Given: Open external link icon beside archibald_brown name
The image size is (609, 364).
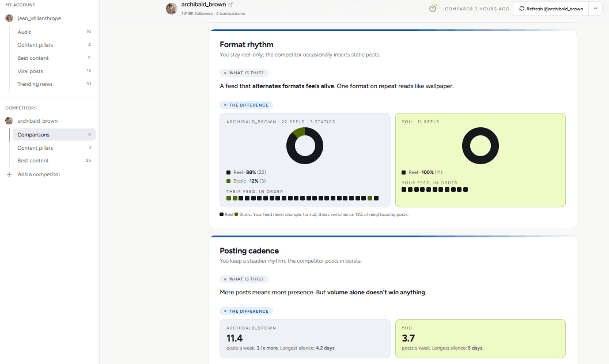Looking at the screenshot, I should point(230,5).
